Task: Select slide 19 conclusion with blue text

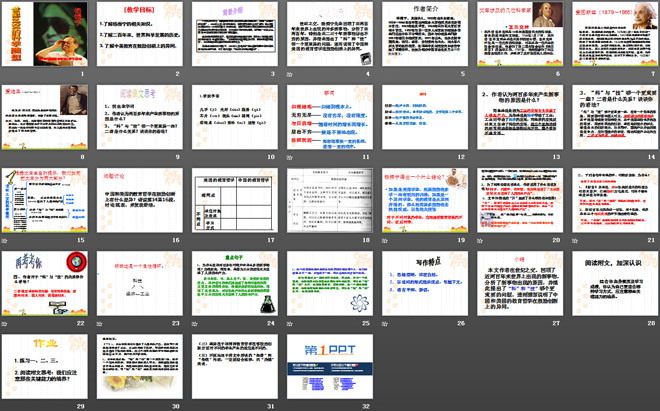Action: pyautogui.click(x=425, y=200)
